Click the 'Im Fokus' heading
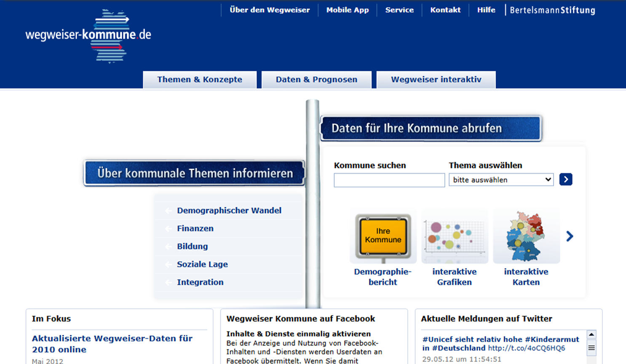This screenshot has width=626, height=364. (51, 319)
